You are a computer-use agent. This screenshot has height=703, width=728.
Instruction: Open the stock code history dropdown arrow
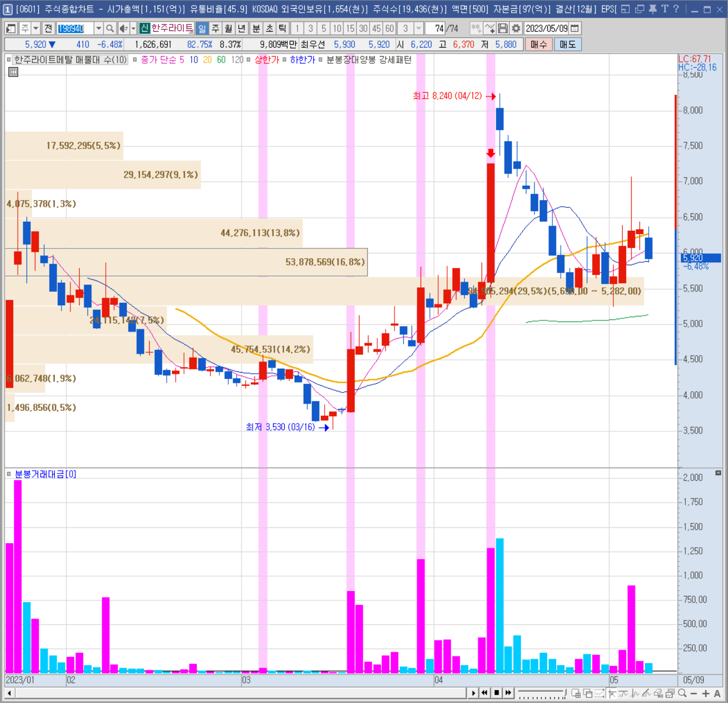click(98, 28)
